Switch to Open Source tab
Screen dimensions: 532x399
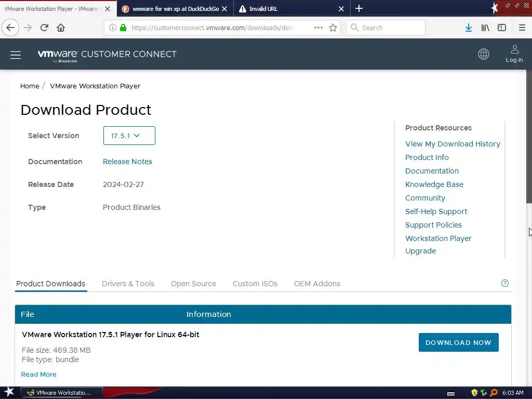point(193,284)
